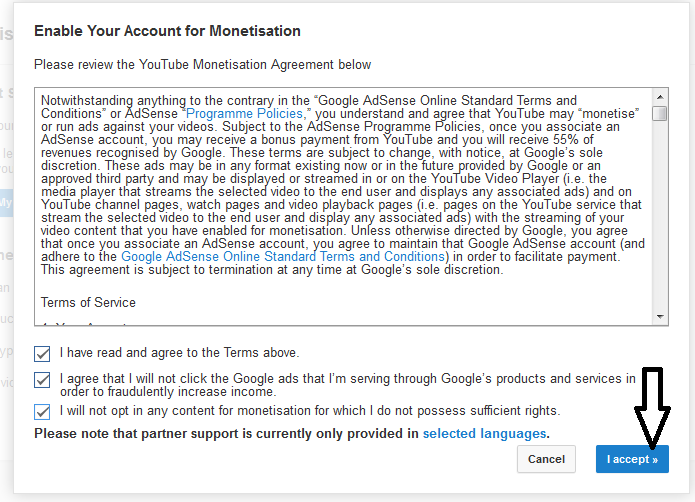Toggle the 'will not click the Google ads' checkbox
The height and width of the screenshot is (502, 695).
42,380
